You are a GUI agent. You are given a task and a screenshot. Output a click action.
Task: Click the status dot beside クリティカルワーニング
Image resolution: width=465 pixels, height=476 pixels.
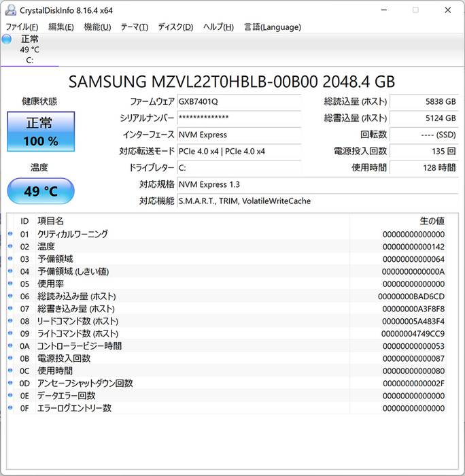click(10, 233)
